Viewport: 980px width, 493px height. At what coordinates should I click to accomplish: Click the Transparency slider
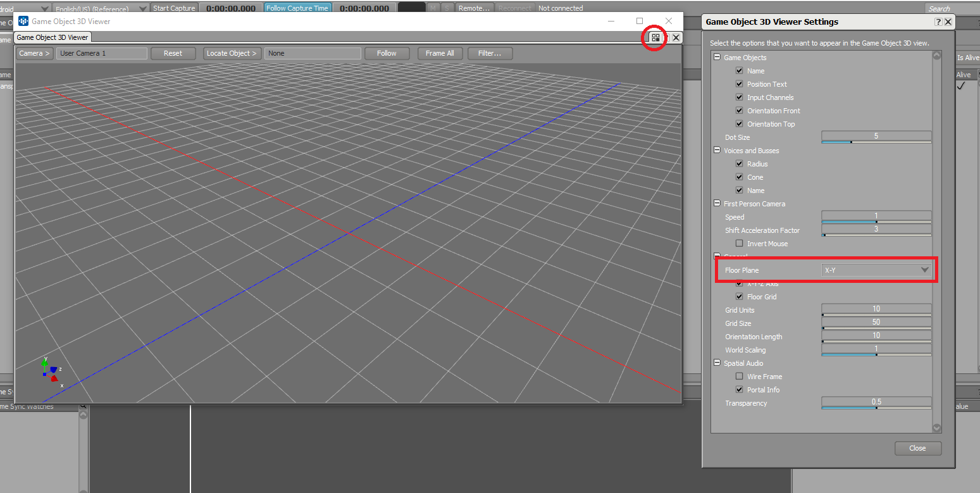pyautogui.click(x=876, y=404)
